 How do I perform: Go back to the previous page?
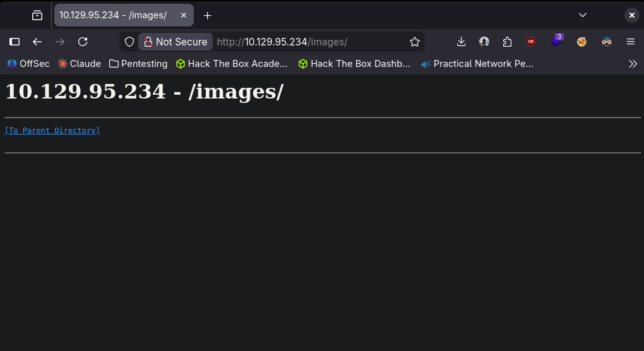(37, 42)
